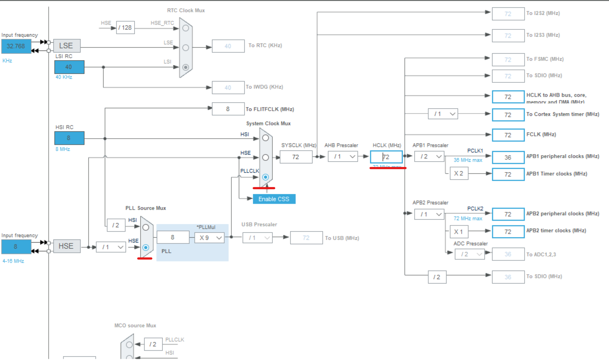Select HSI in PLL Source Mux
This screenshot has height=364, width=609.
coord(146,227)
